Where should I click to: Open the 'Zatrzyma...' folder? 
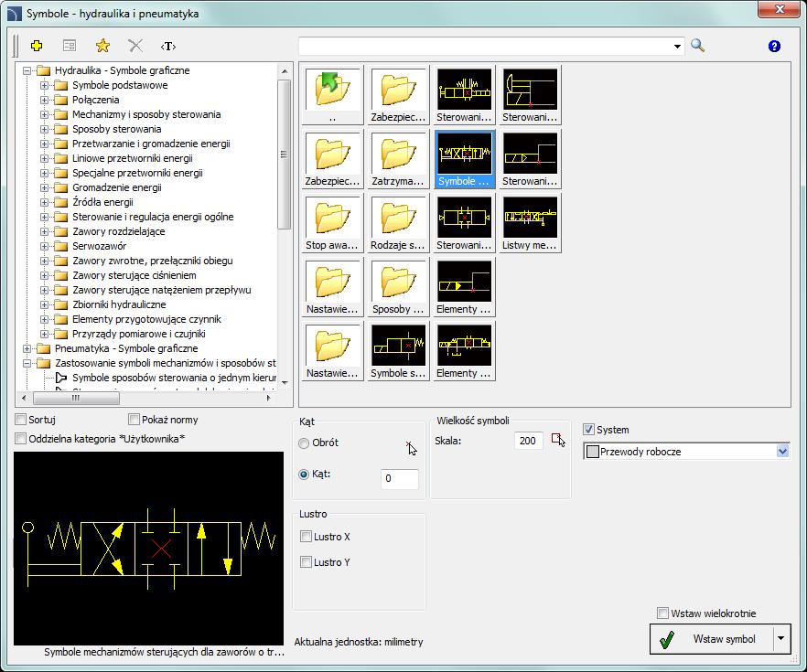tap(398, 159)
